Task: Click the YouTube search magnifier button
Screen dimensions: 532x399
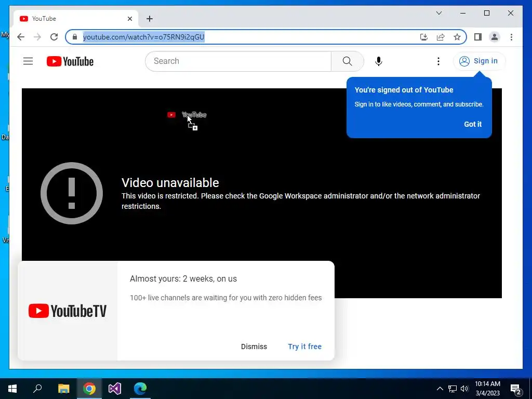Action: point(347,61)
